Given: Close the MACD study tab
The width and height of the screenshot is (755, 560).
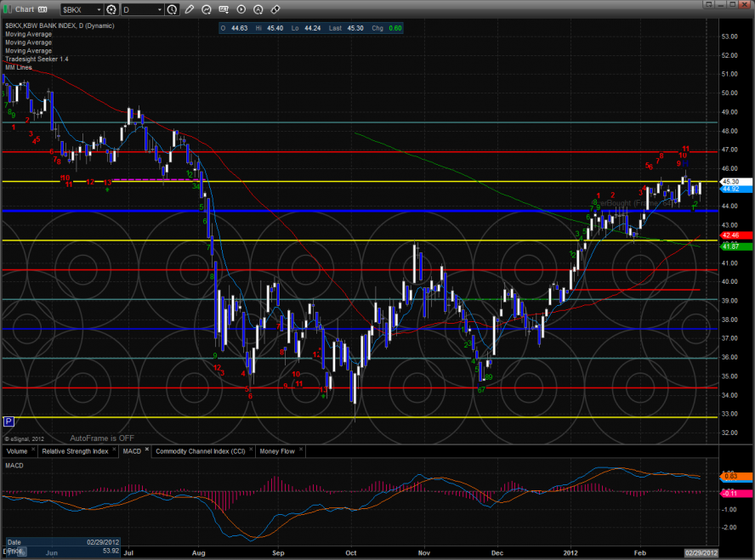Looking at the screenshot, I should pyautogui.click(x=146, y=450).
